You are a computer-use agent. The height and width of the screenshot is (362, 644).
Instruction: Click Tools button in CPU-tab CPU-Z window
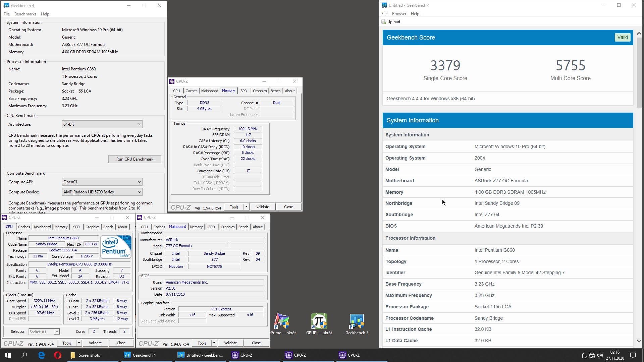tap(67, 343)
